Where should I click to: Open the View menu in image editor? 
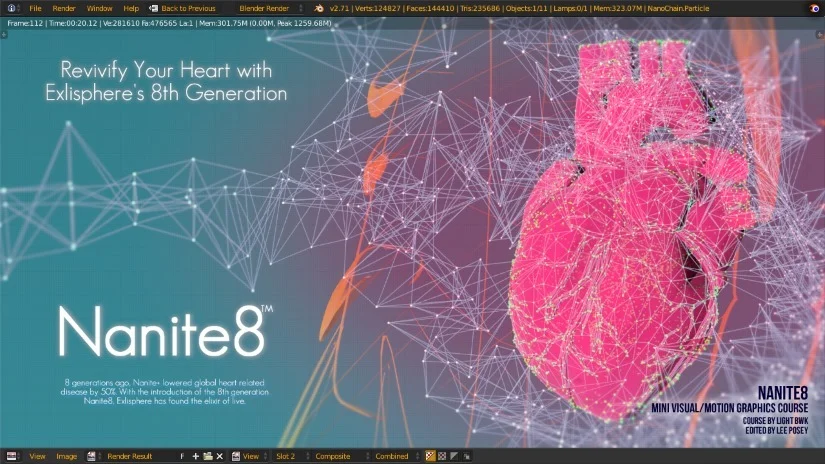37,456
